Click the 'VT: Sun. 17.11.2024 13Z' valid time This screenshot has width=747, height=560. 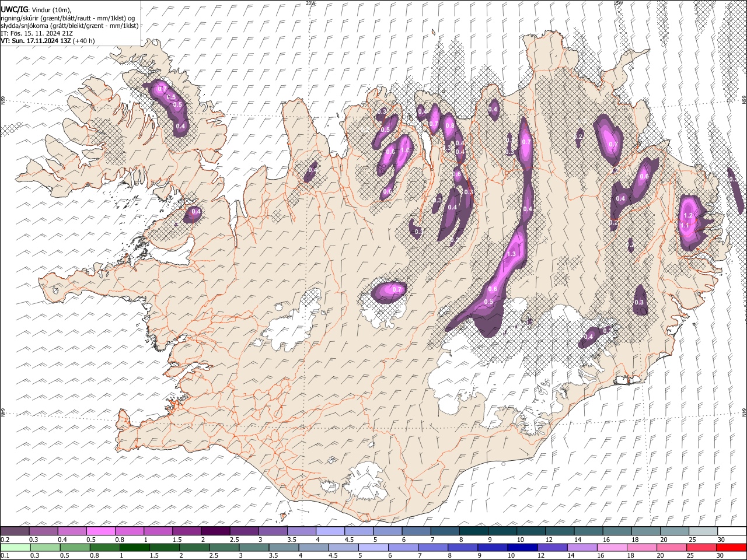[x=36, y=41]
